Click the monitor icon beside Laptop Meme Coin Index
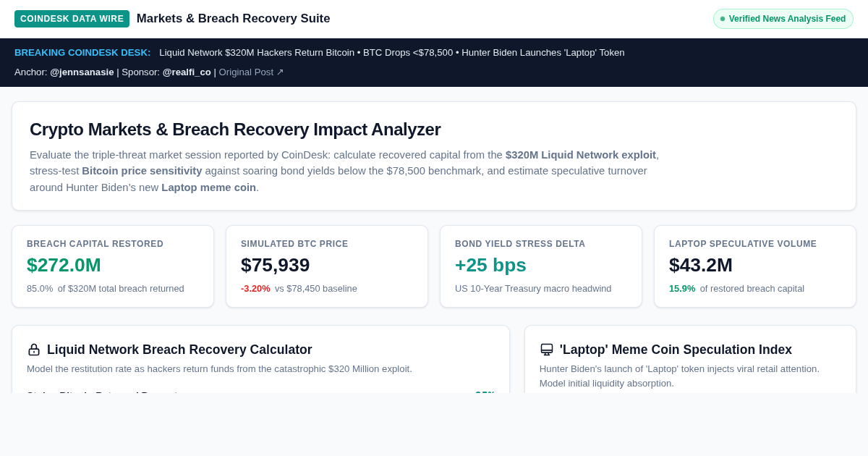The height and width of the screenshot is (456, 868). click(x=547, y=350)
